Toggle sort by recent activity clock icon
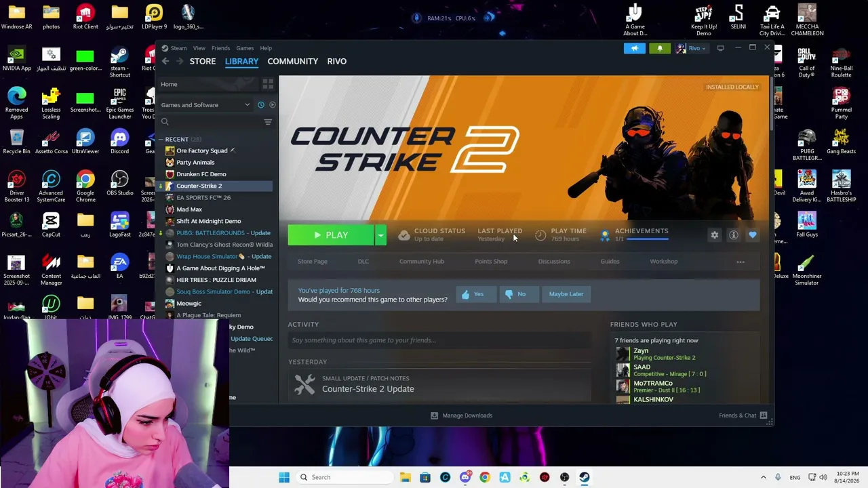 point(261,105)
